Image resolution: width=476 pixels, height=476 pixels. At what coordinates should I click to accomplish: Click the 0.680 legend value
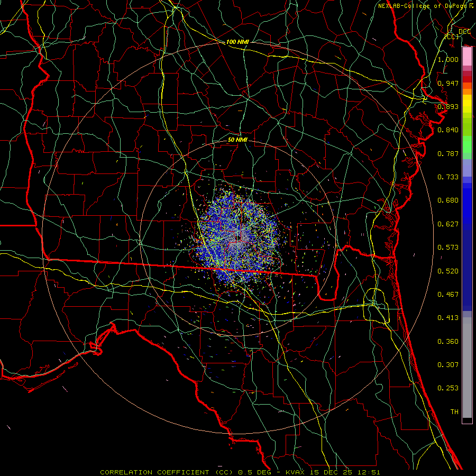pos(448,200)
